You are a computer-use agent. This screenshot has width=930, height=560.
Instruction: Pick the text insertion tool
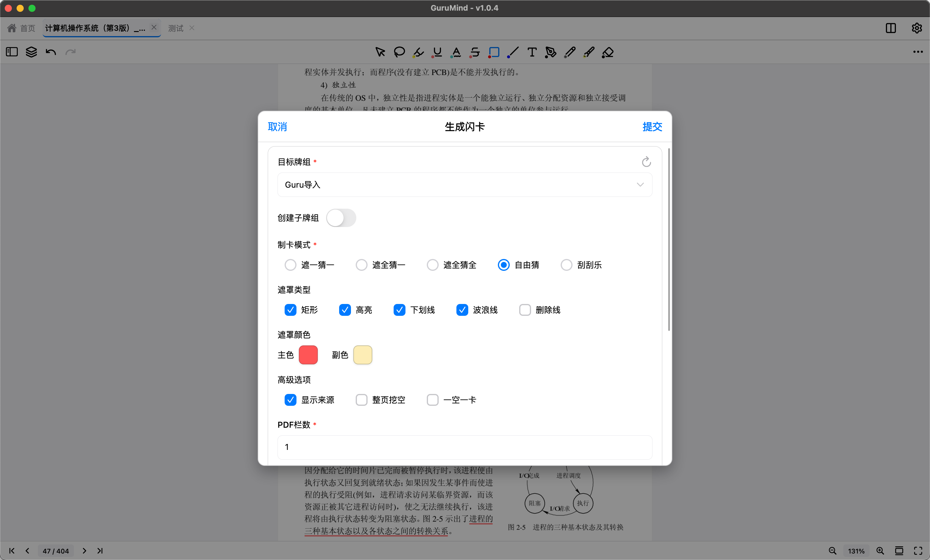(x=531, y=52)
